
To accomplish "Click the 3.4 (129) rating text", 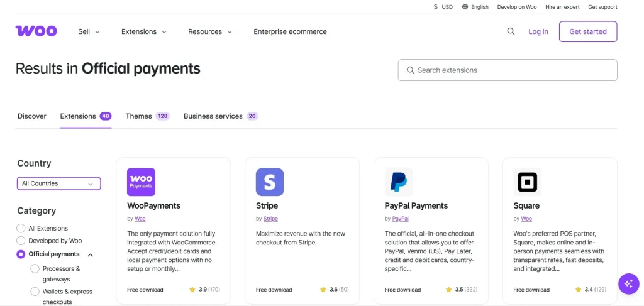I will point(596,290).
